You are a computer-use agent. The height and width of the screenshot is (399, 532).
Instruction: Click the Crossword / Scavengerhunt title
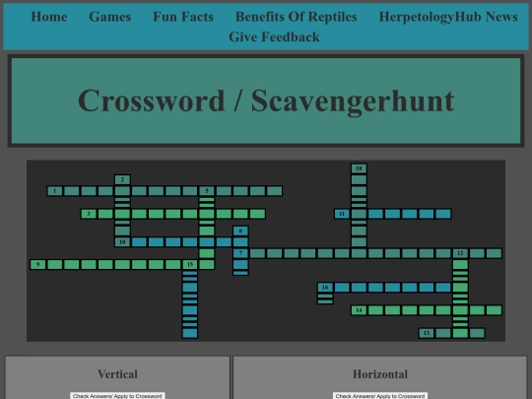click(266, 100)
